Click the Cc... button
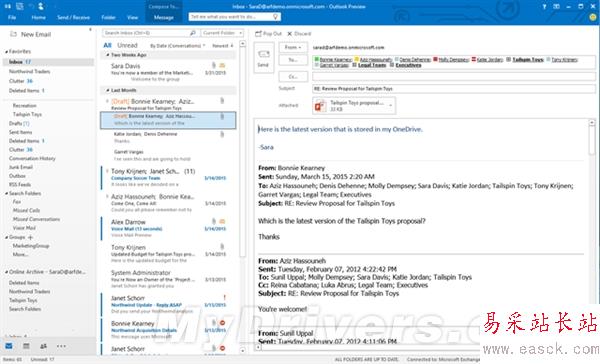This screenshot has width=600, height=364. [293, 77]
